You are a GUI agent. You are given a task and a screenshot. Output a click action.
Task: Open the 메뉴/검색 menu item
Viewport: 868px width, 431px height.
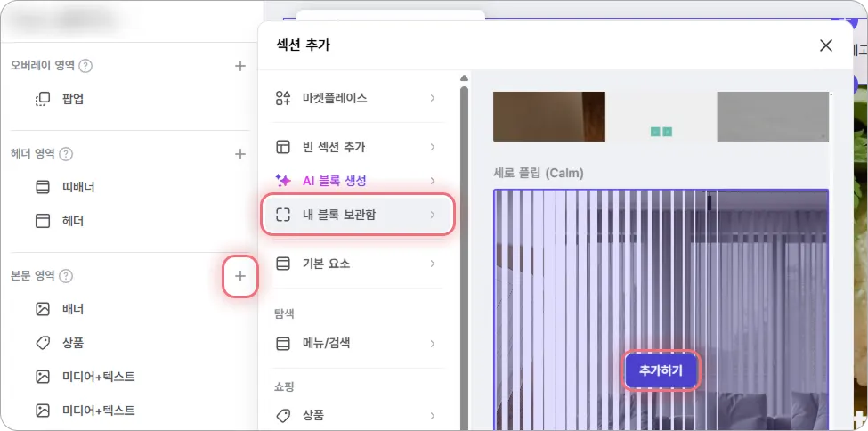pyautogui.click(x=358, y=344)
